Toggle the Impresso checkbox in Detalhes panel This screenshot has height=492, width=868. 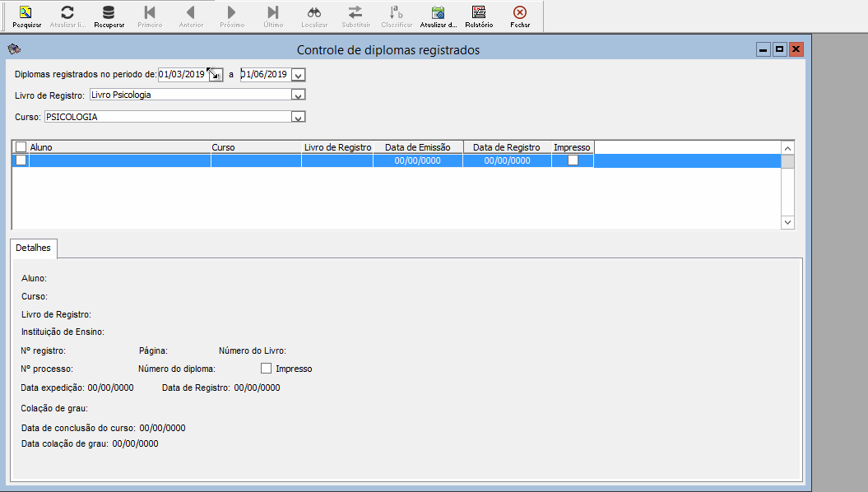pos(266,369)
